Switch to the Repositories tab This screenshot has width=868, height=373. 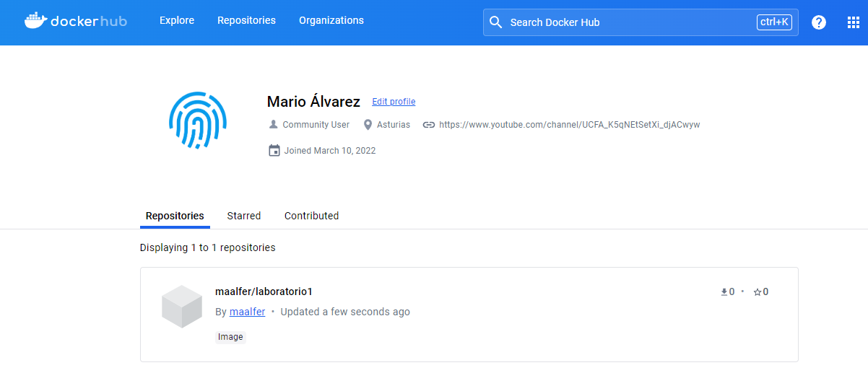click(x=175, y=216)
